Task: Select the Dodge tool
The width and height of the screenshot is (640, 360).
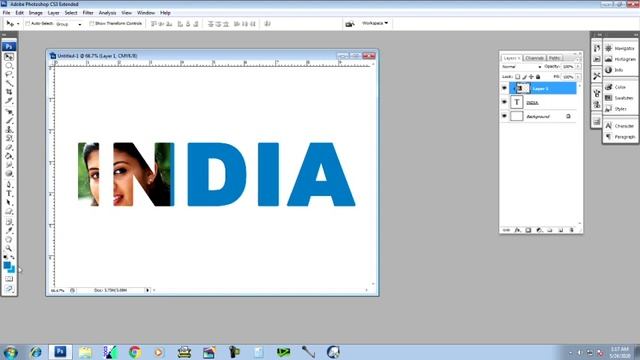Action: click(x=9, y=173)
